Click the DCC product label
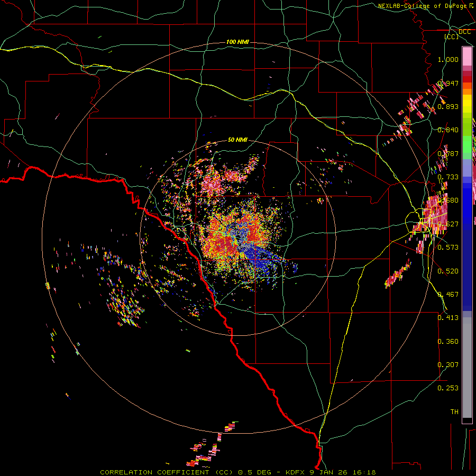This screenshot has width=476, height=476. pyautogui.click(x=464, y=32)
